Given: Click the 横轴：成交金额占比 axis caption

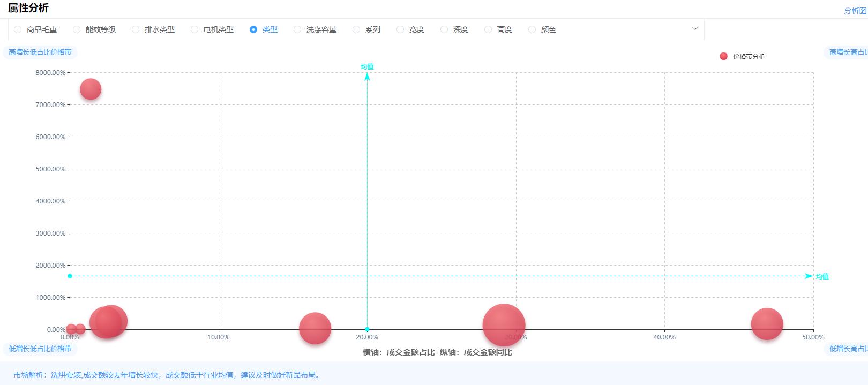Looking at the screenshot, I should click(399, 352).
